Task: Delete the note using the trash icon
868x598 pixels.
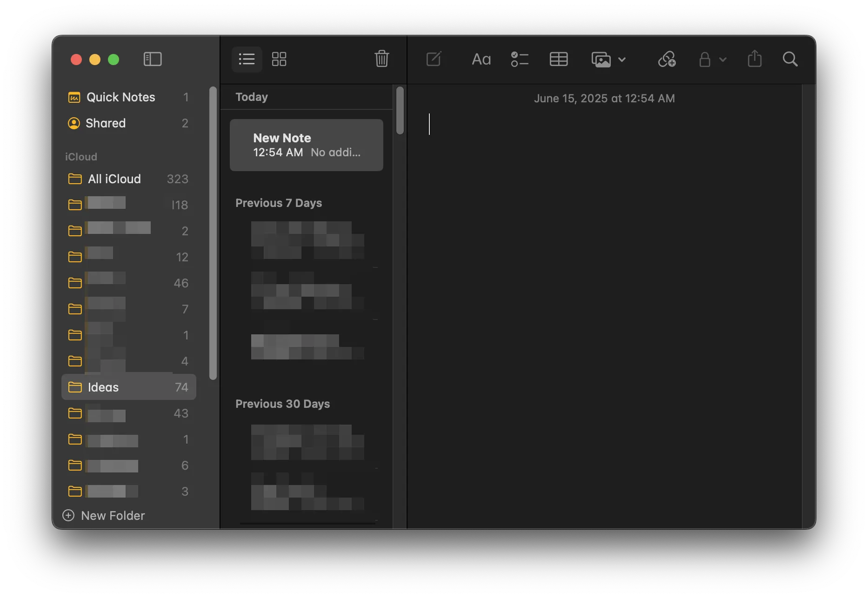Action: 381,59
